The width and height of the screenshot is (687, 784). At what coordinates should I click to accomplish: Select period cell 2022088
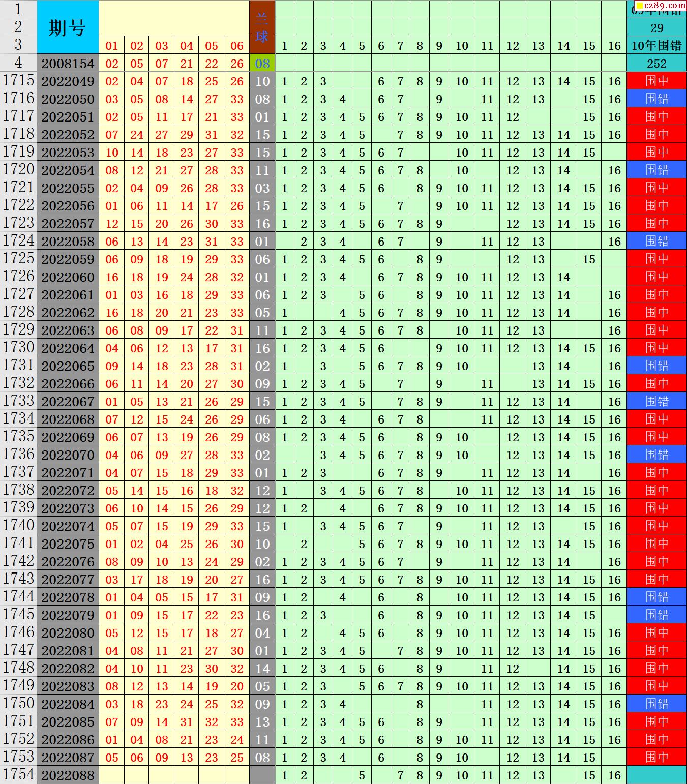pyautogui.click(x=68, y=775)
